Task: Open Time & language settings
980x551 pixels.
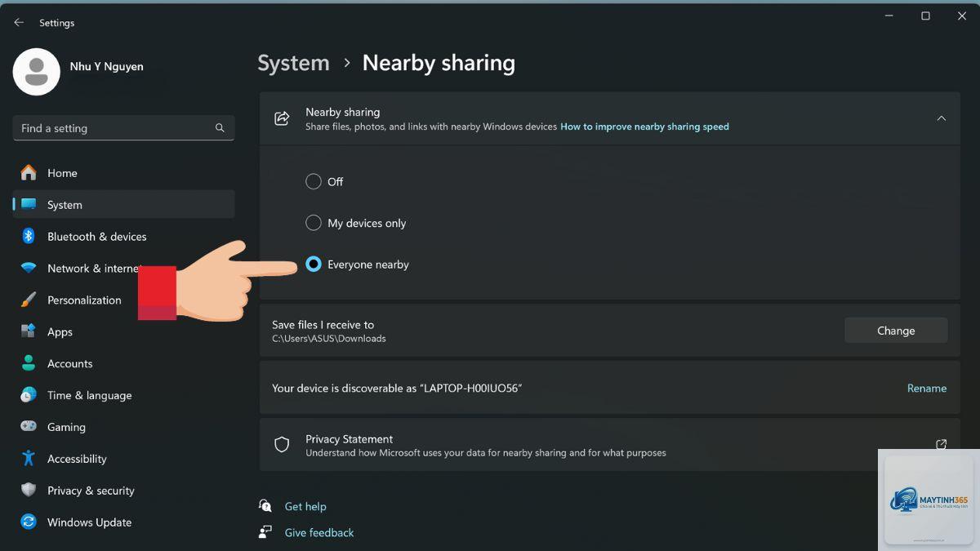Action: tap(123, 395)
